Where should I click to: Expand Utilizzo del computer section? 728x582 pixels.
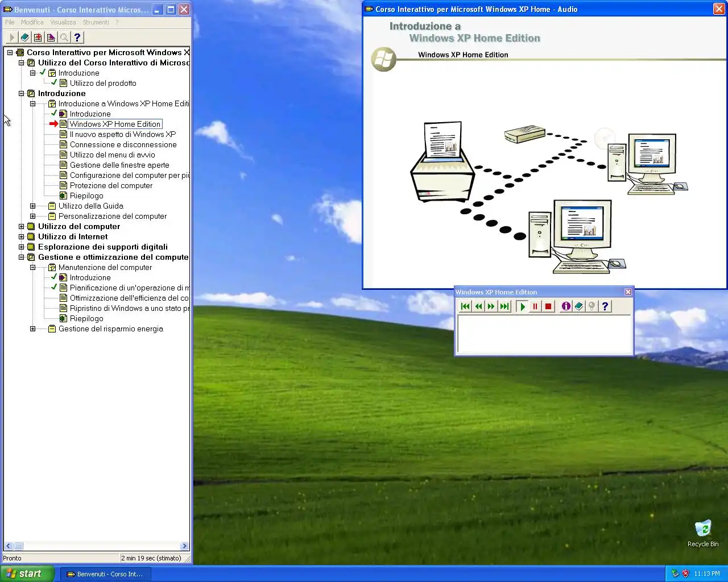tap(21, 226)
